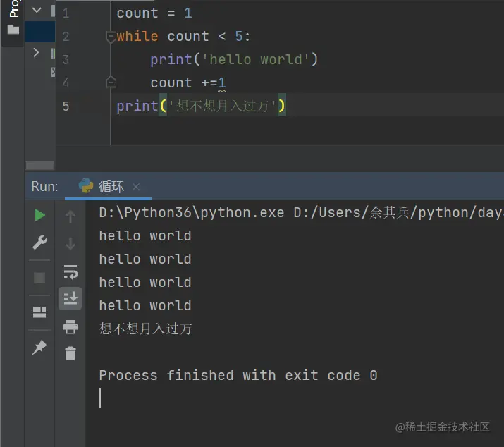Open run configuration wrench settings
Image resolution: width=504 pixels, height=447 pixels.
tap(39, 243)
